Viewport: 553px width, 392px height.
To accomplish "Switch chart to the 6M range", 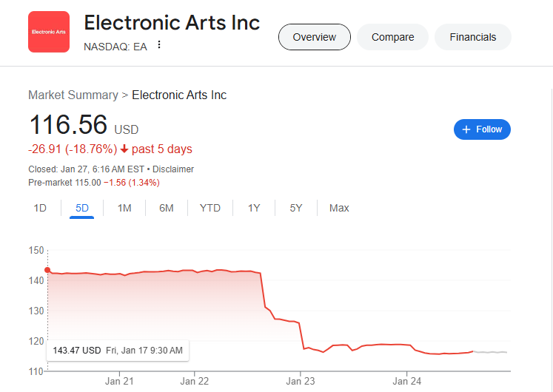I will click(x=166, y=208).
